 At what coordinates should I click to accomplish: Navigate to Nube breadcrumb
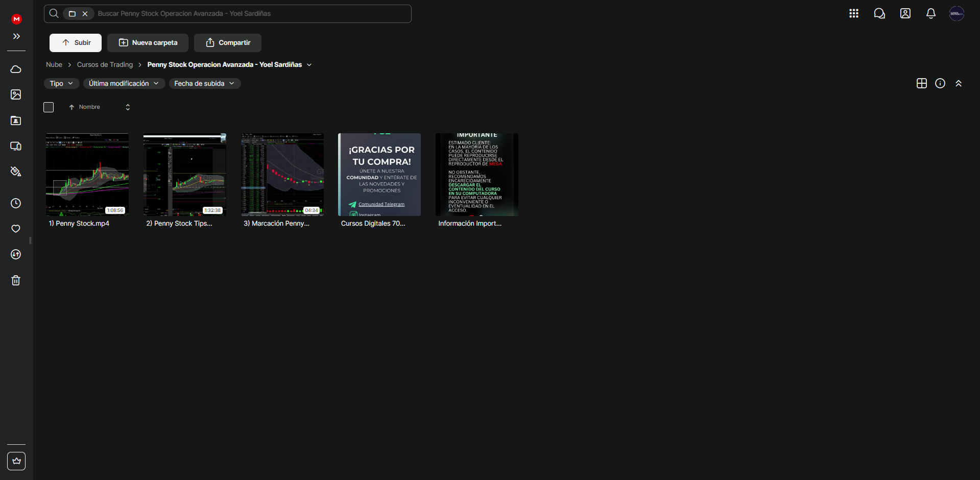tap(54, 65)
